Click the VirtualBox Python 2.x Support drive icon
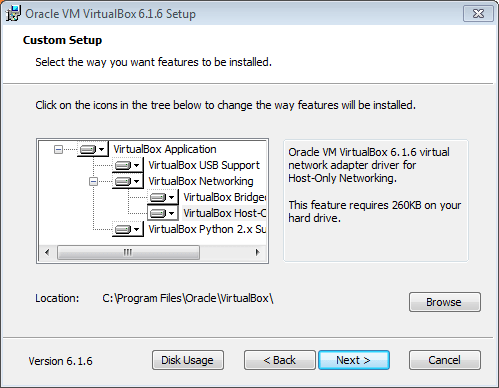Viewport: 499px width, 388px height. pos(123,229)
